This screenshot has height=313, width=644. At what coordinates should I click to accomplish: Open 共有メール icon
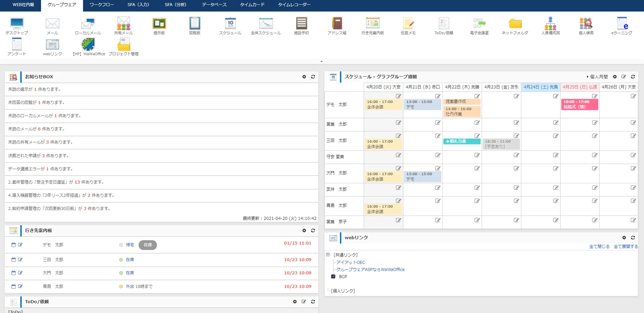(123, 26)
